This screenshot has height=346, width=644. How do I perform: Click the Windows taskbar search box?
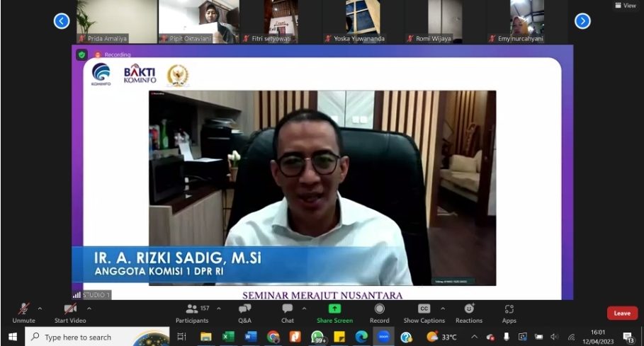[x=97, y=337]
